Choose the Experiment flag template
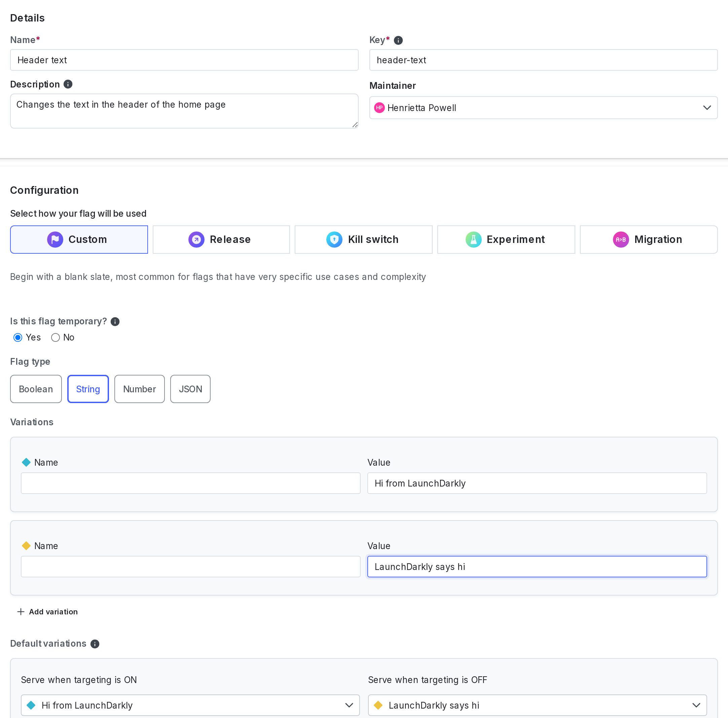Image resolution: width=728 pixels, height=718 pixels. click(x=506, y=240)
